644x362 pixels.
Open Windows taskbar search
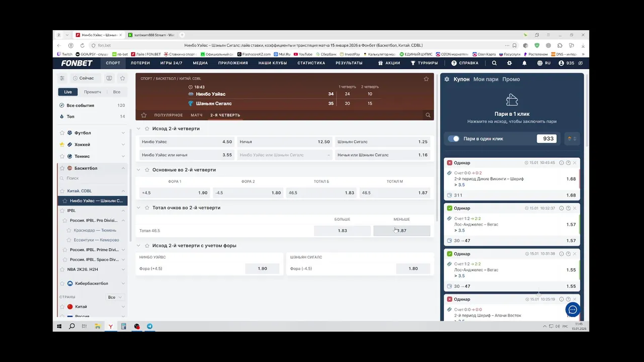pyautogui.click(x=72, y=326)
